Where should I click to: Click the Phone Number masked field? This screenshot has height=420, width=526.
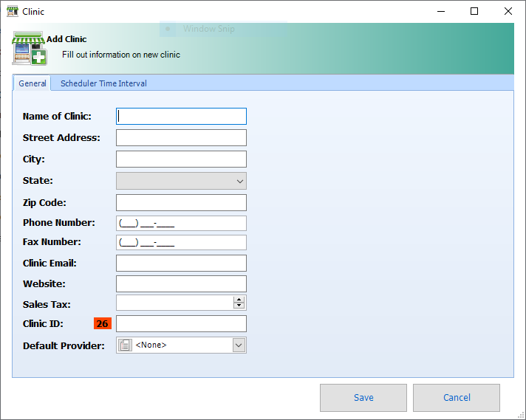pos(181,223)
